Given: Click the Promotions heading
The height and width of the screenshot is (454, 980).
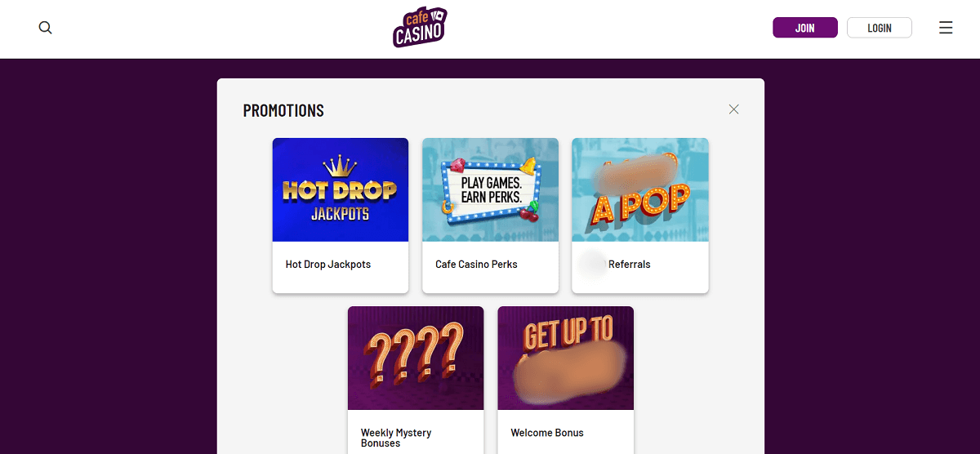Looking at the screenshot, I should (x=283, y=110).
